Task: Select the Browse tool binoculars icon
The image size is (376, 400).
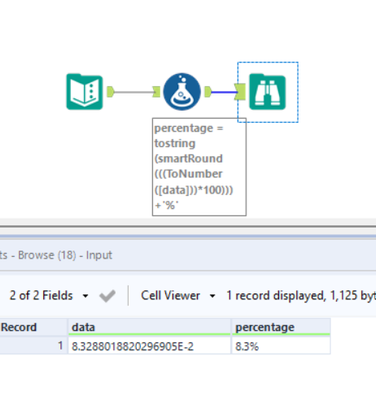Action: click(267, 92)
